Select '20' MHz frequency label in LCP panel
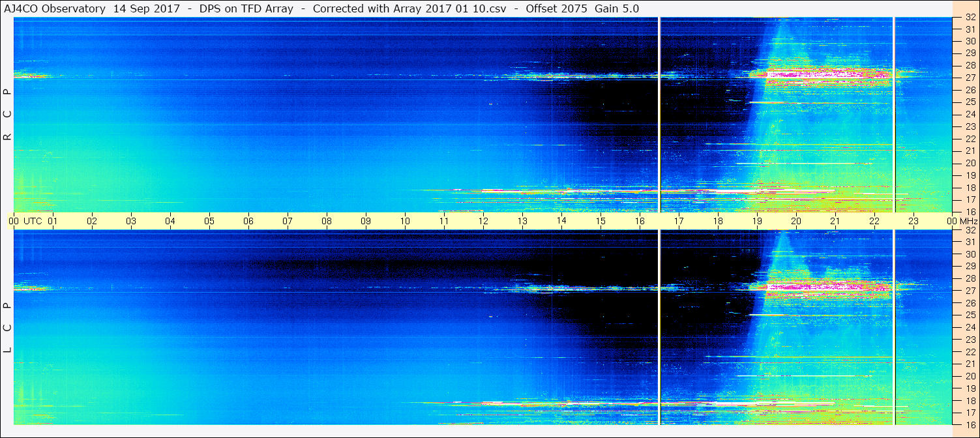Image resolution: width=980 pixels, height=438 pixels. coord(970,376)
